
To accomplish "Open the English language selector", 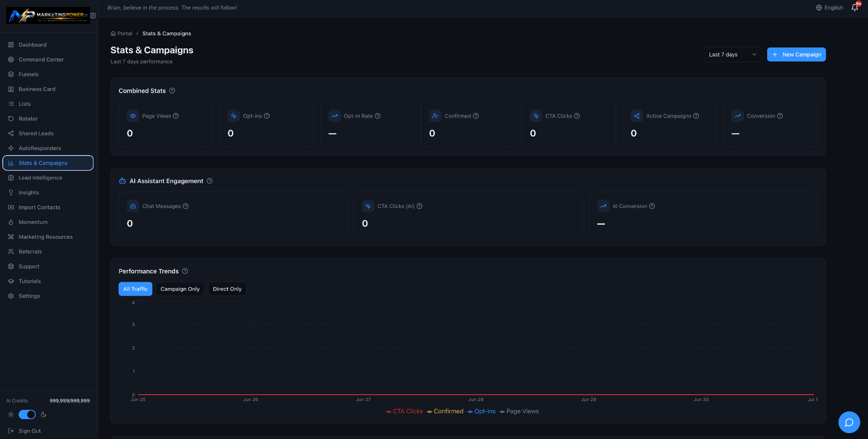I will tap(830, 8).
